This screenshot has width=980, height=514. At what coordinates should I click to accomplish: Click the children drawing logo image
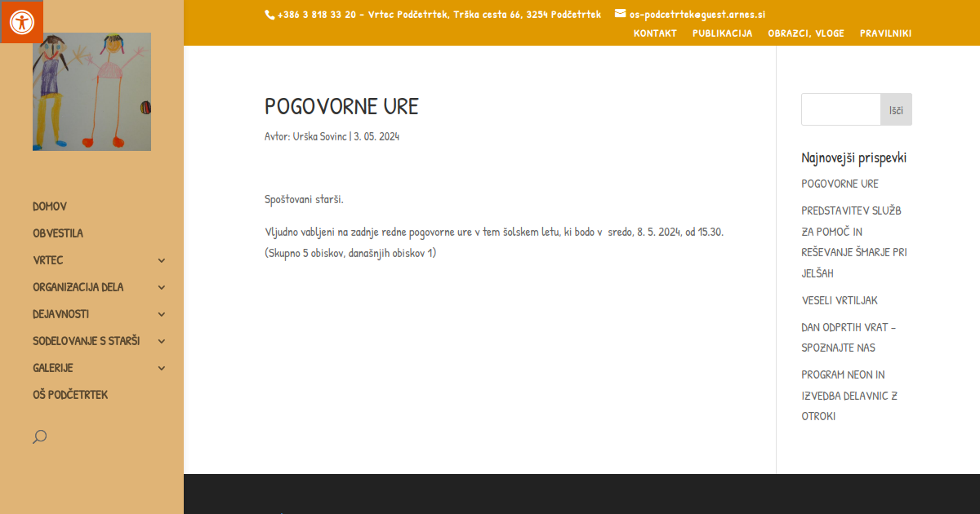[91, 91]
